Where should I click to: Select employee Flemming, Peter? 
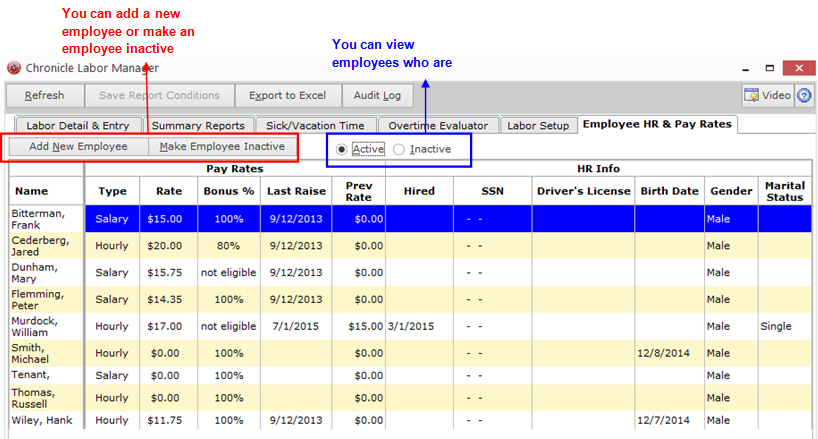tap(46, 299)
